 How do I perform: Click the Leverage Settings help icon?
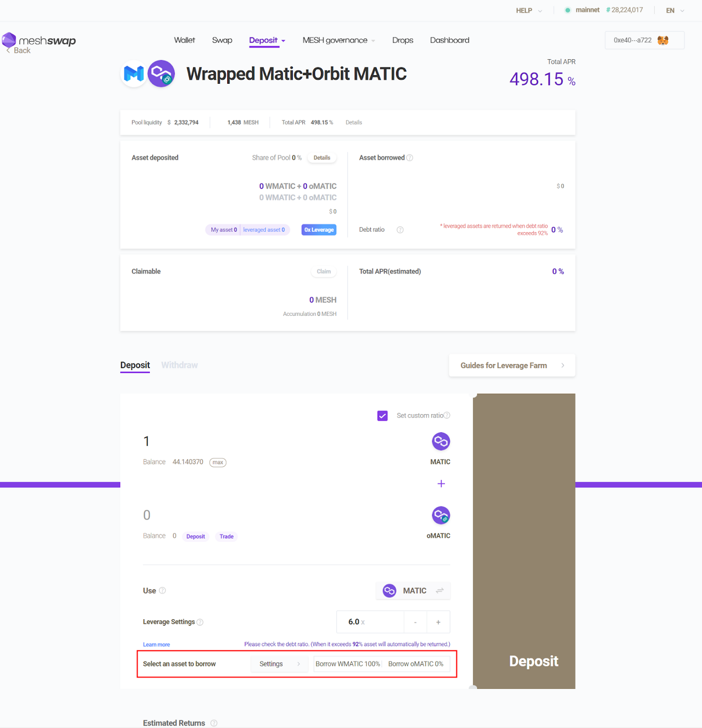point(200,622)
